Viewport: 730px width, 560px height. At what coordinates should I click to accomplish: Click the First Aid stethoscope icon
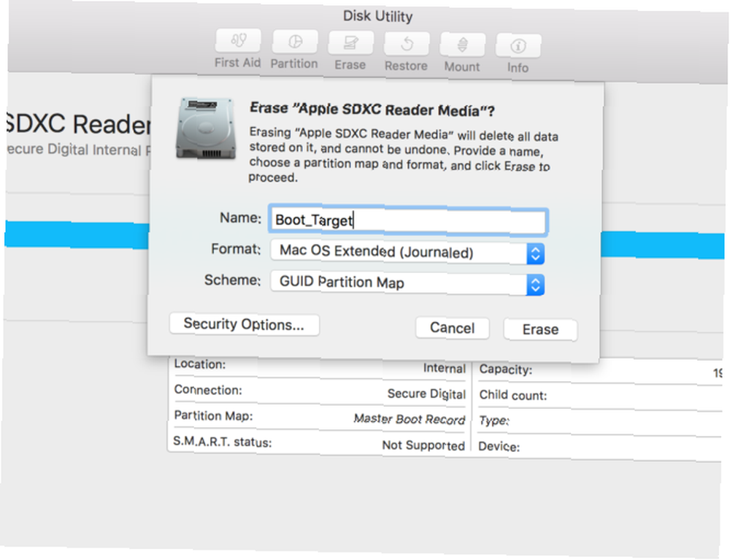coord(239,41)
